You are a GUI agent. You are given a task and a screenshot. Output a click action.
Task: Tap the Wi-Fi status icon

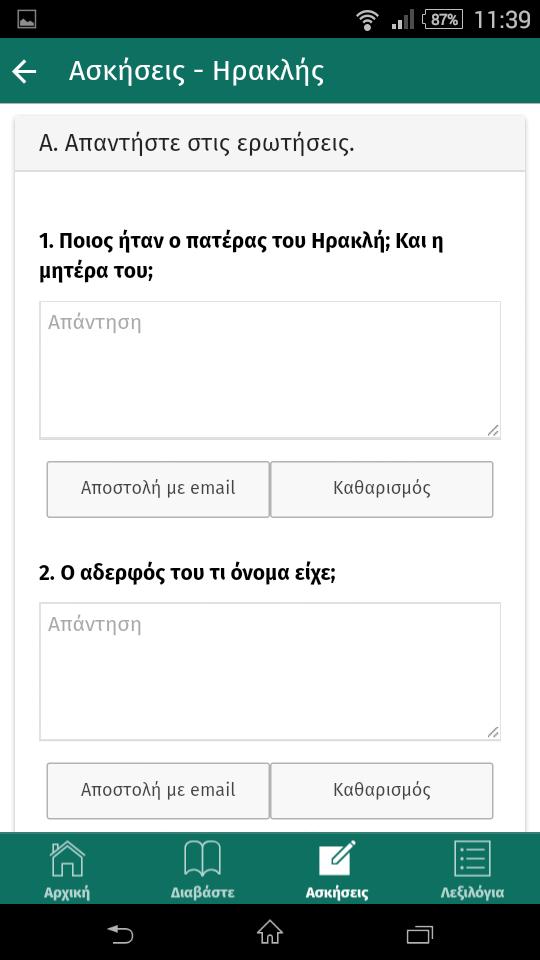(367, 20)
